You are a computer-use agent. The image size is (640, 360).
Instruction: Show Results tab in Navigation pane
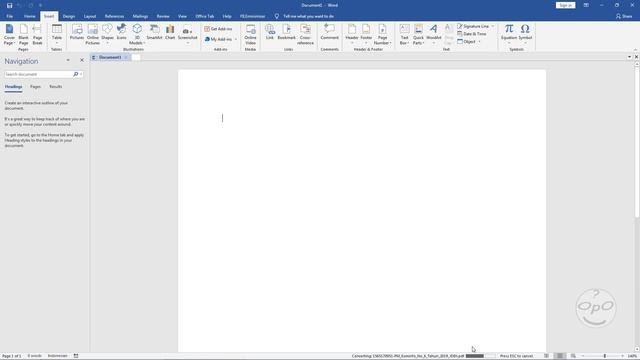click(56, 87)
